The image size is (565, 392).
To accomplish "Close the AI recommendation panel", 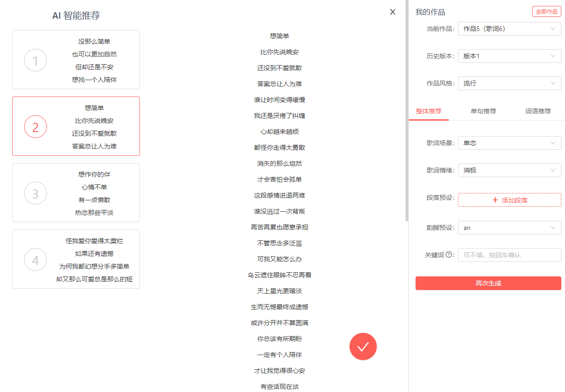I will (392, 12).
